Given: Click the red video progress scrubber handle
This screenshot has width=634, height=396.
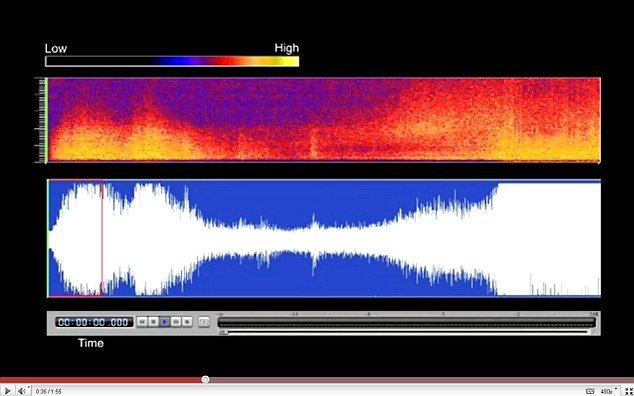Looking at the screenshot, I should pyautogui.click(x=205, y=380).
